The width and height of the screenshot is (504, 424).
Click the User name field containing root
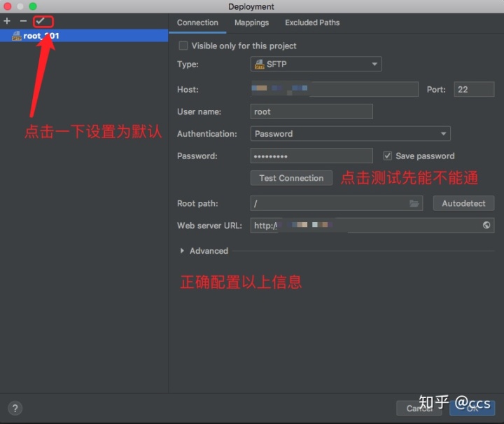311,111
